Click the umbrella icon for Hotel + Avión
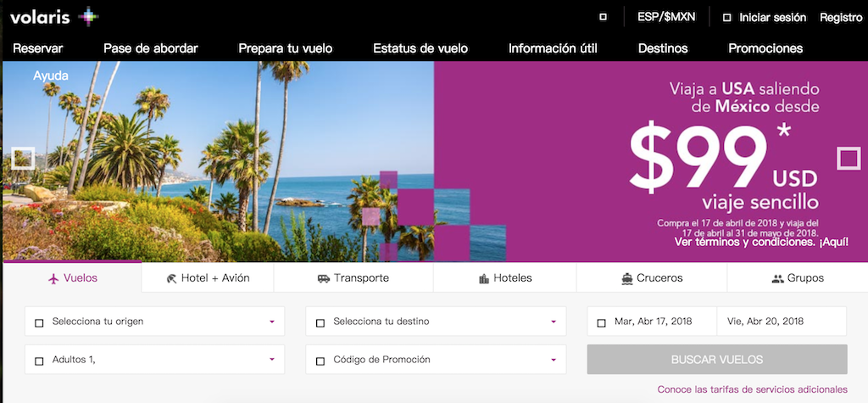The image size is (868, 403). (171, 278)
